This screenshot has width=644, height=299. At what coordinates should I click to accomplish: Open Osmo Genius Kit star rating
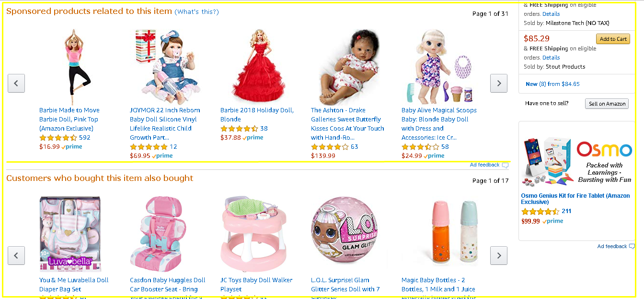pos(540,211)
